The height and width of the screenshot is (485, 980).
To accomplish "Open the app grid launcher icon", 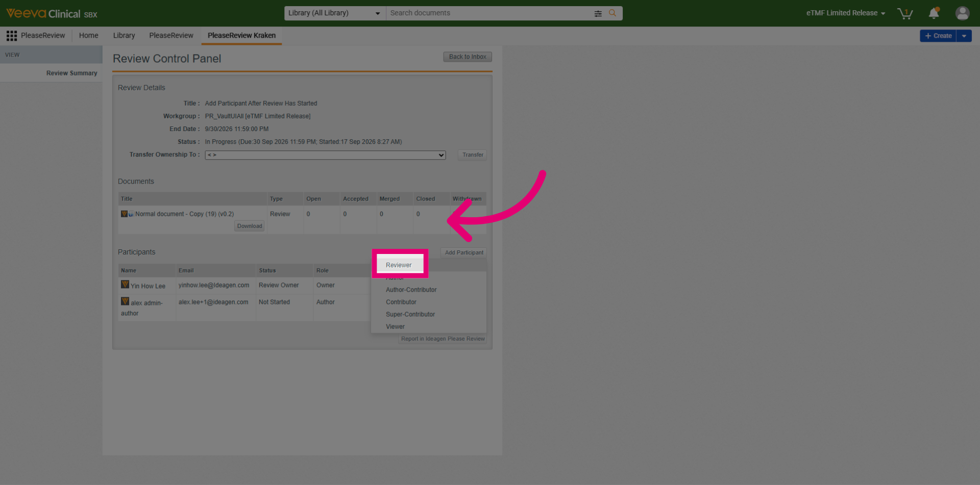I will (x=12, y=36).
